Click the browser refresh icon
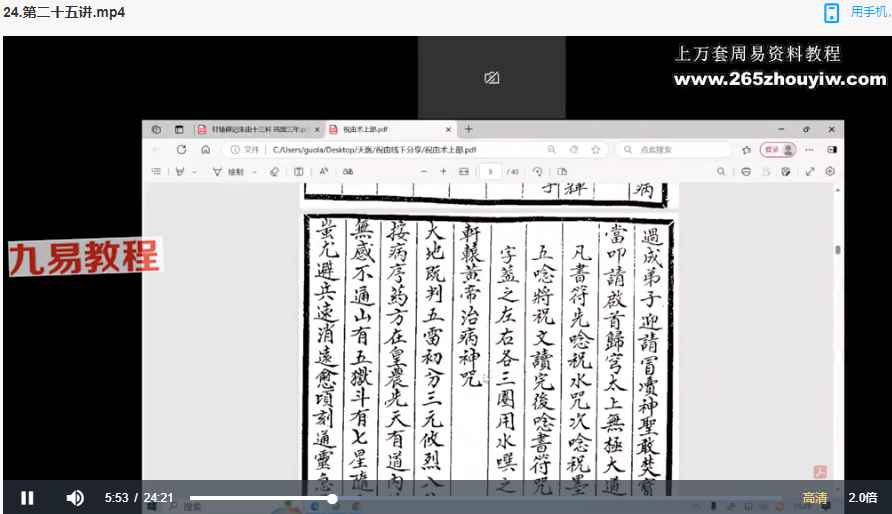This screenshot has width=892, height=514. point(181,150)
